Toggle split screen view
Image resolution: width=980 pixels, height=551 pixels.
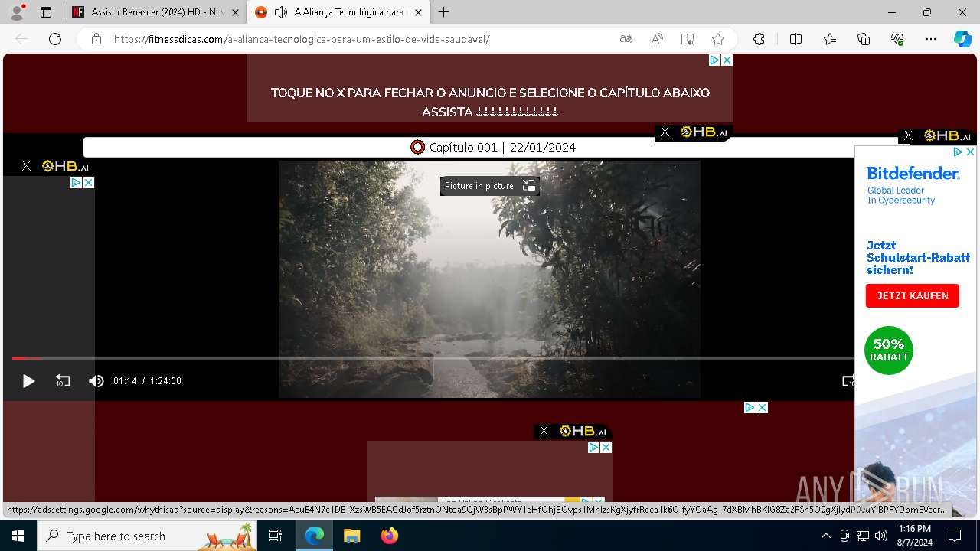(x=795, y=39)
